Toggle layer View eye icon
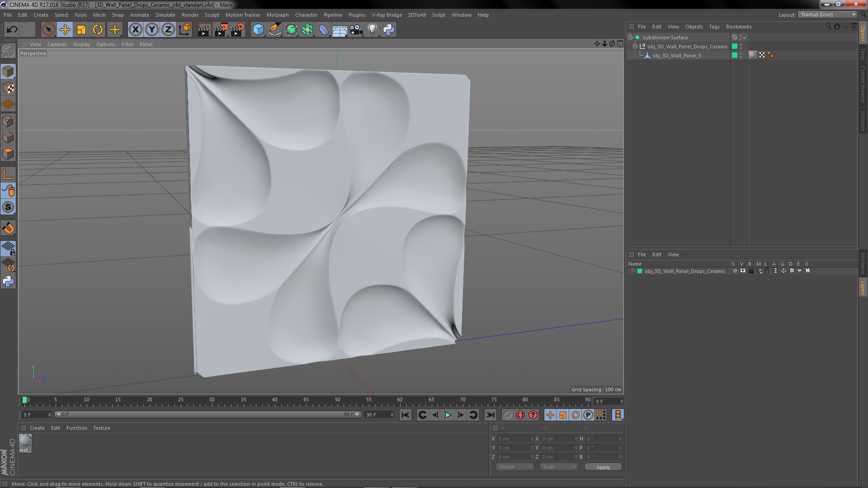The width and height of the screenshot is (868, 488). pyautogui.click(x=743, y=271)
